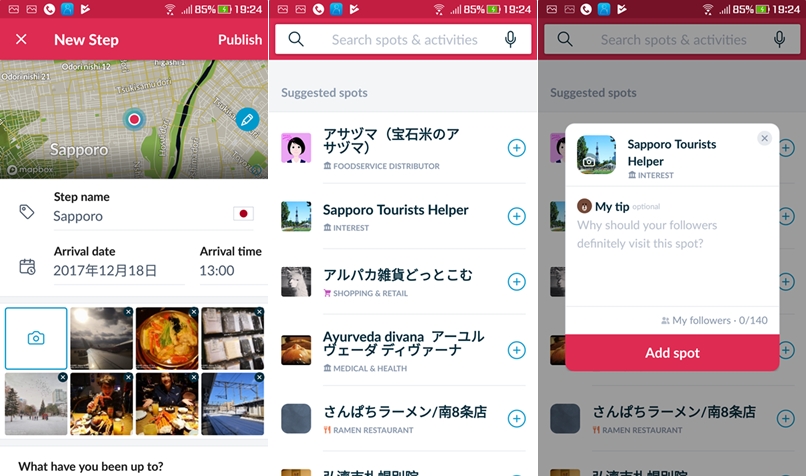This screenshot has width=806, height=476.
Task: Add the Ayurveda divana spot
Action: point(517,350)
